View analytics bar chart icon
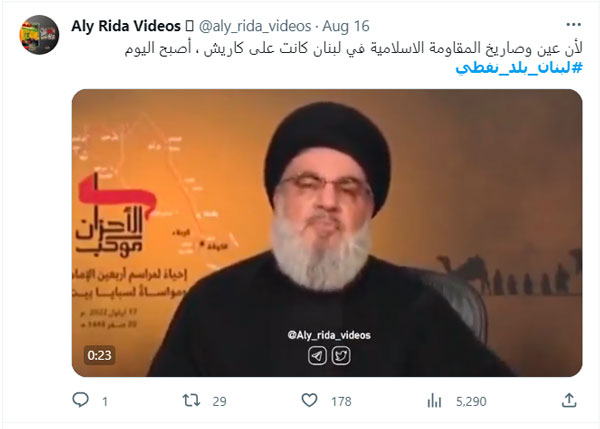 (x=434, y=401)
